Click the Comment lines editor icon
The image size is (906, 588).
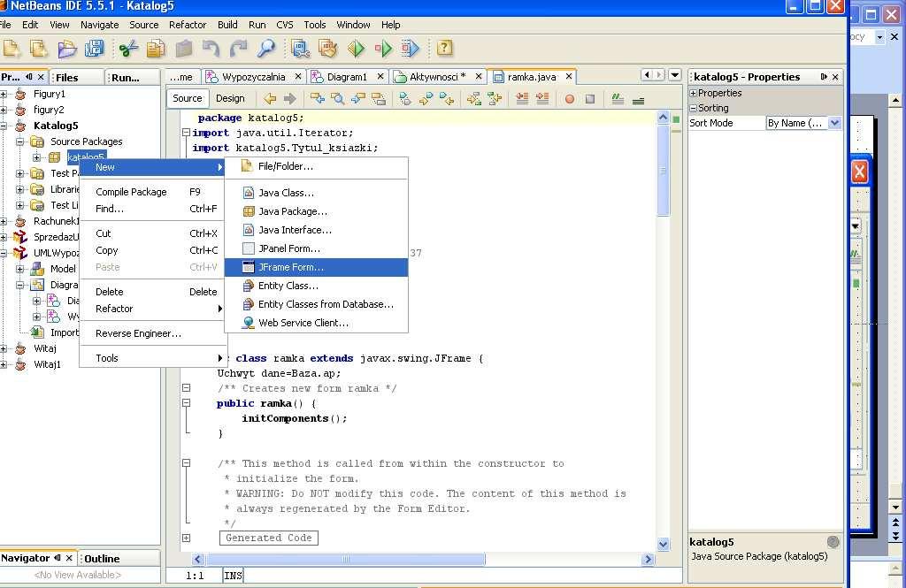pyautogui.click(x=618, y=99)
